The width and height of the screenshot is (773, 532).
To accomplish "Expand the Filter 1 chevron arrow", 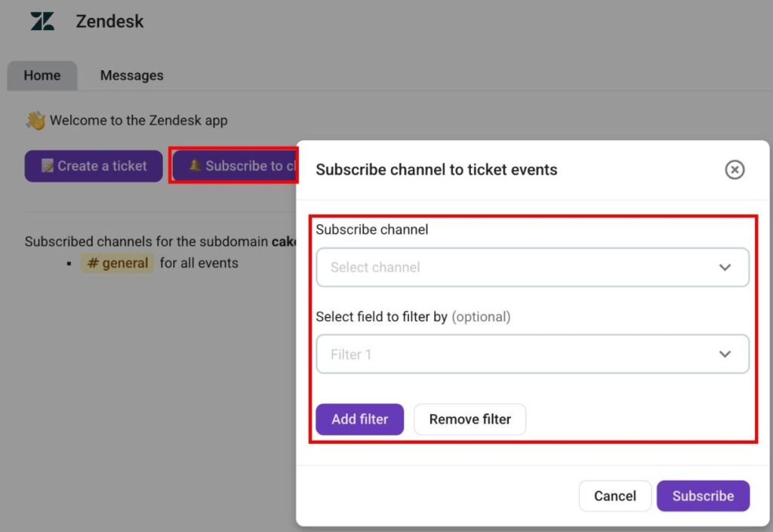I will pyautogui.click(x=725, y=354).
